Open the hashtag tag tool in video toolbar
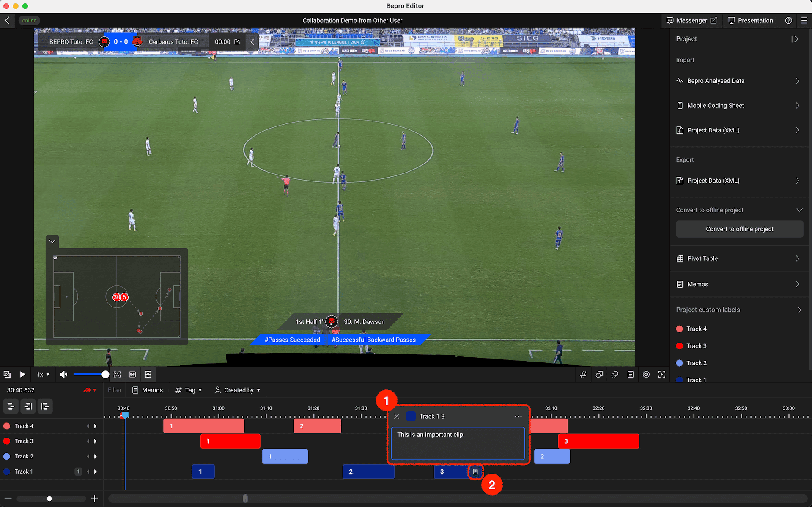Screen dimensions: 812x507 [583, 375]
